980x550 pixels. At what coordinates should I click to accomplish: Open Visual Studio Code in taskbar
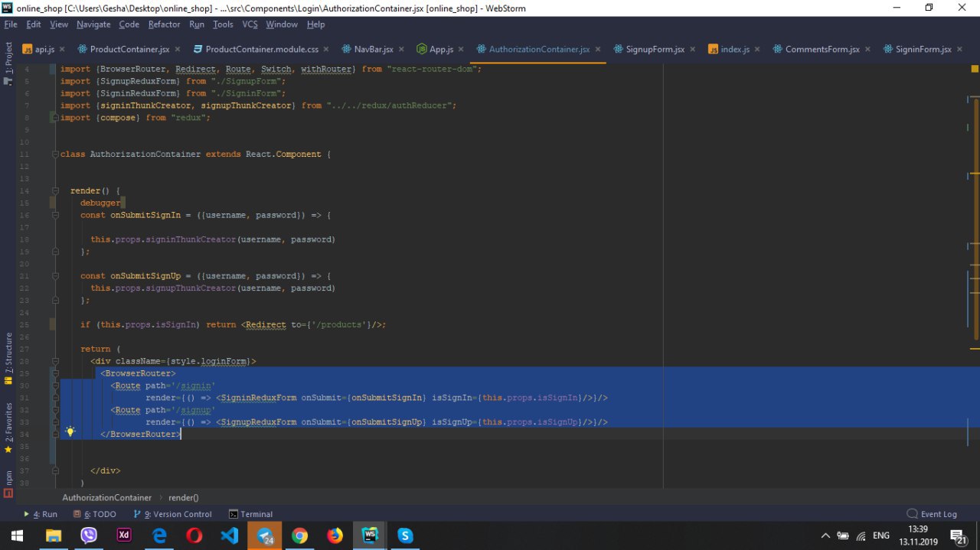click(x=229, y=535)
